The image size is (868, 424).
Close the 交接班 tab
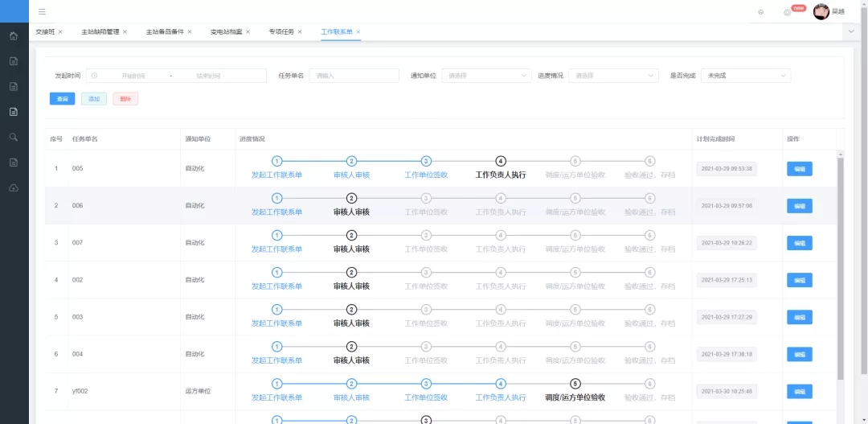60,32
